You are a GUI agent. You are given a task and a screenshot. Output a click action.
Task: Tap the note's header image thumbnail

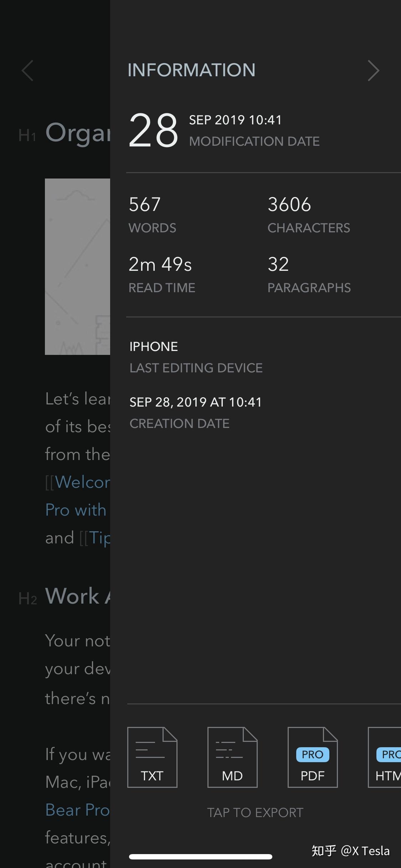(x=77, y=267)
